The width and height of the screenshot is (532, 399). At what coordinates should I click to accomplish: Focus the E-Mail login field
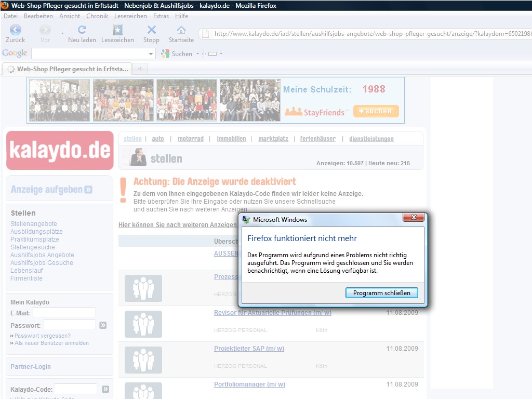click(64, 312)
